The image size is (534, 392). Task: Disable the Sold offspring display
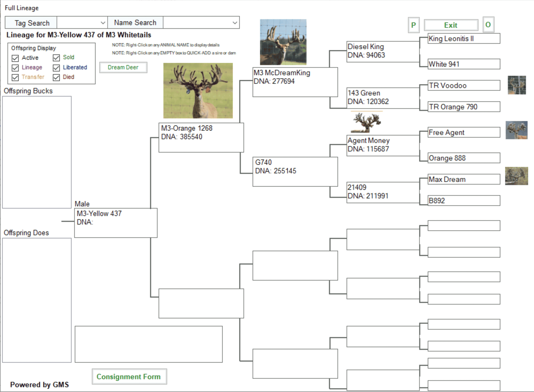click(x=56, y=57)
